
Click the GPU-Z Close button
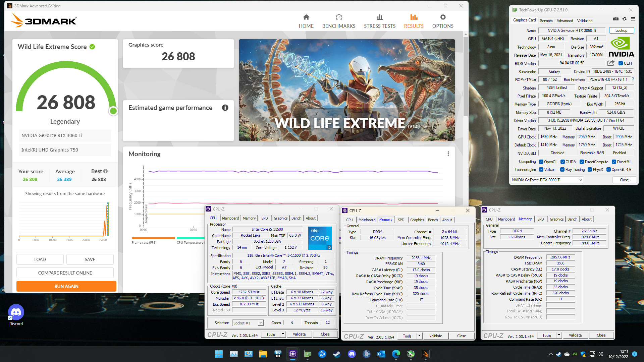(x=624, y=180)
